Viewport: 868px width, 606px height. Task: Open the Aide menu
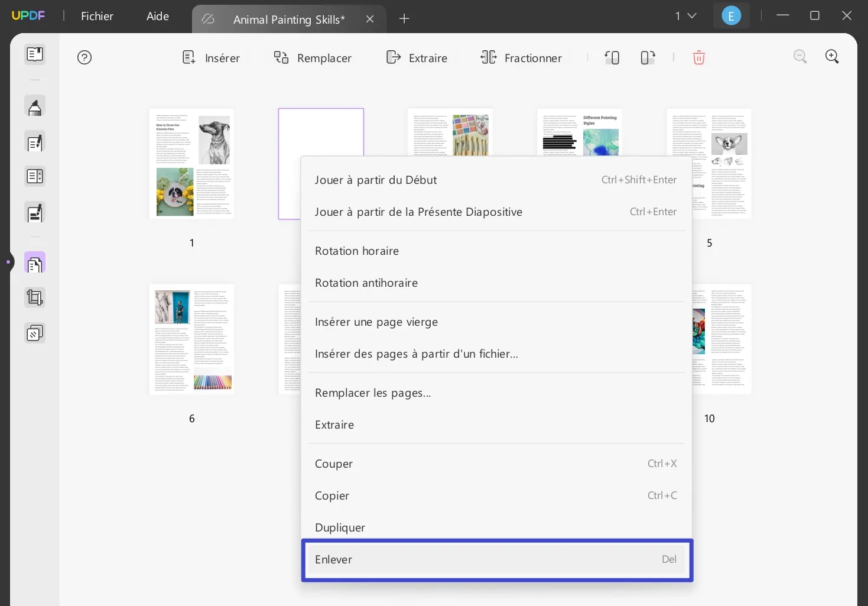coord(156,16)
